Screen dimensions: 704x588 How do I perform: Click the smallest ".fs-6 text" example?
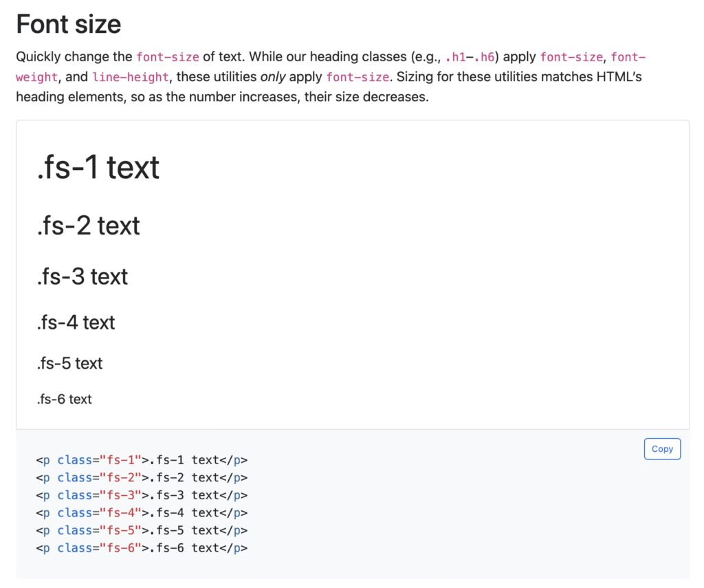click(65, 400)
